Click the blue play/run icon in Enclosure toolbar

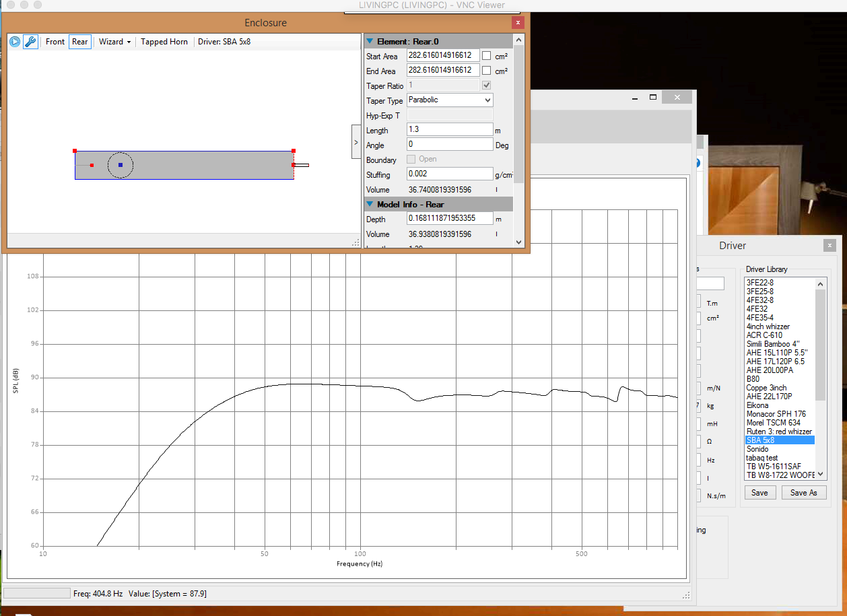point(15,42)
